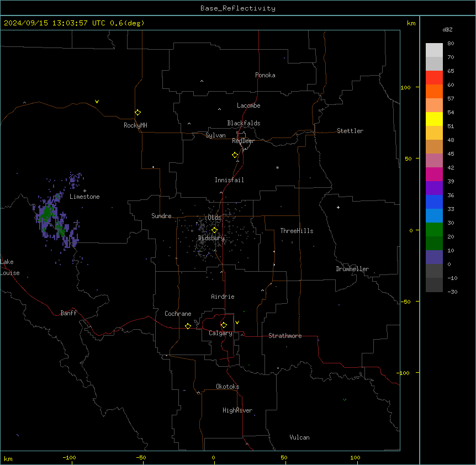Click the yellow diamond marker below RedDeer
476x465 pixels.
[235, 155]
